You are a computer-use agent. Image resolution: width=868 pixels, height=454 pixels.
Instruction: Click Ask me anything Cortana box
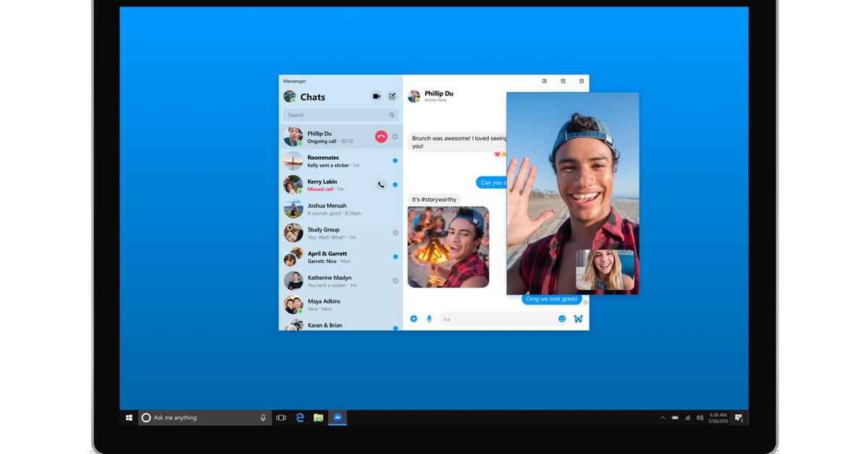pyautogui.click(x=205, y=417)
